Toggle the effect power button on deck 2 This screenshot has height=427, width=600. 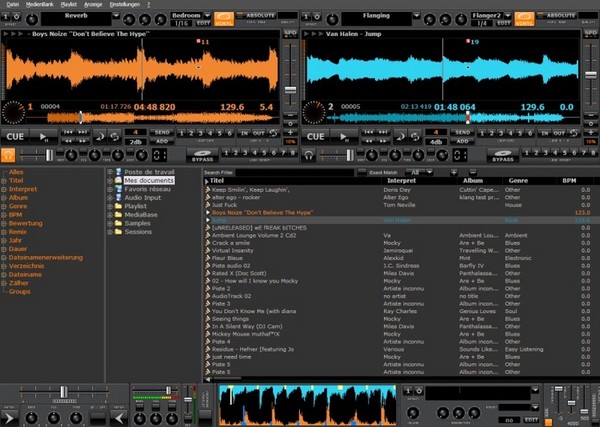tap(317, 17)
